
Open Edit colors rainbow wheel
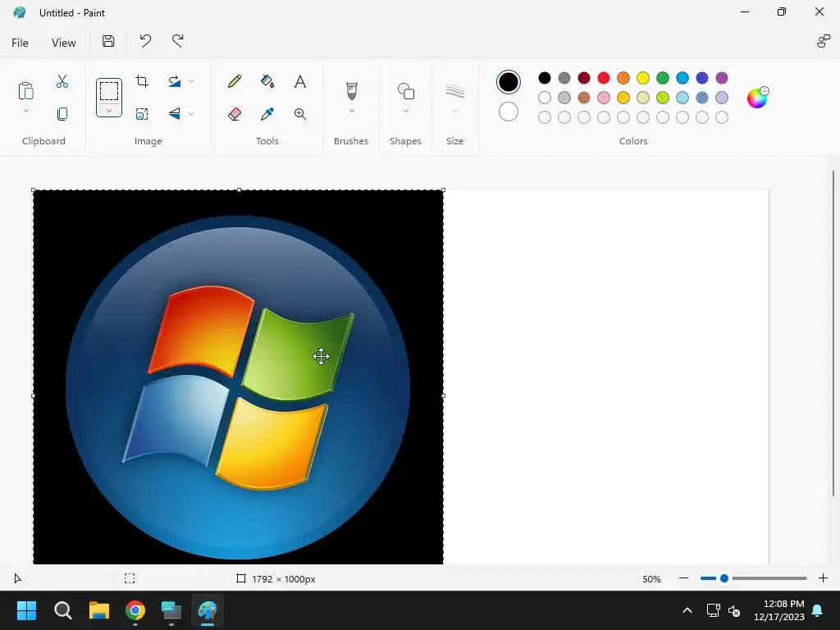pos(757,98)
